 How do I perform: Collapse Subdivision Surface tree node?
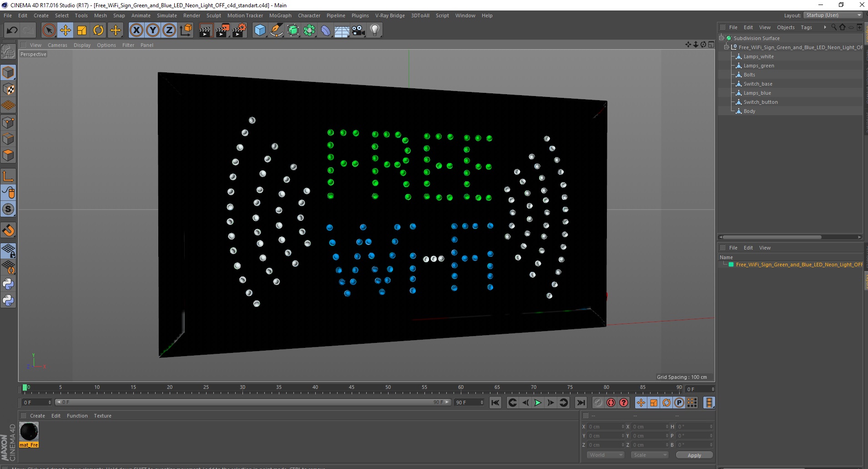[x=722, y=38]
